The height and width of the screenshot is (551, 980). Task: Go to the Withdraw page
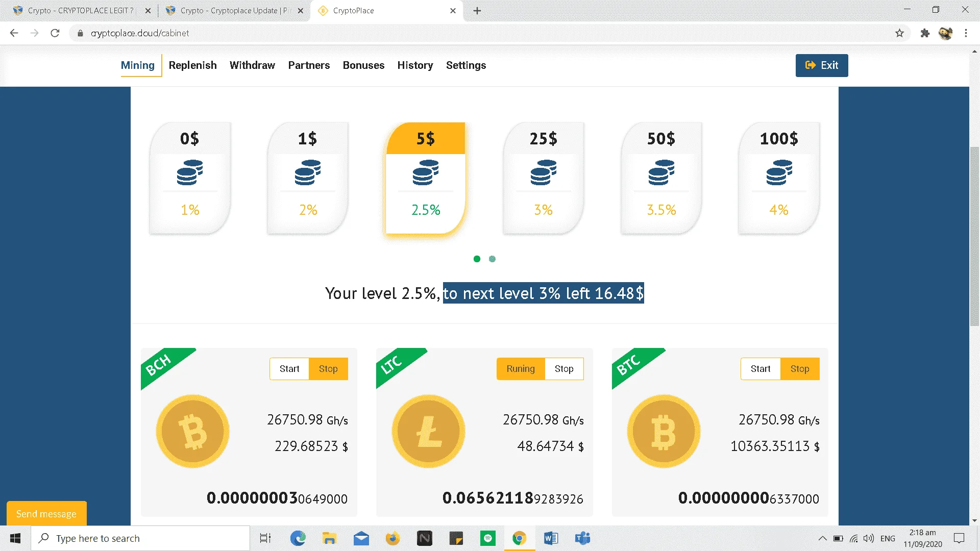252,65
